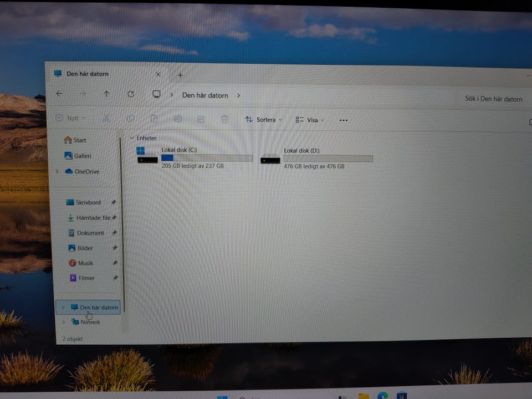532x399 pixels.
Task: Go up one folder level
Action: pyautogui.click(x=106, y=94)
